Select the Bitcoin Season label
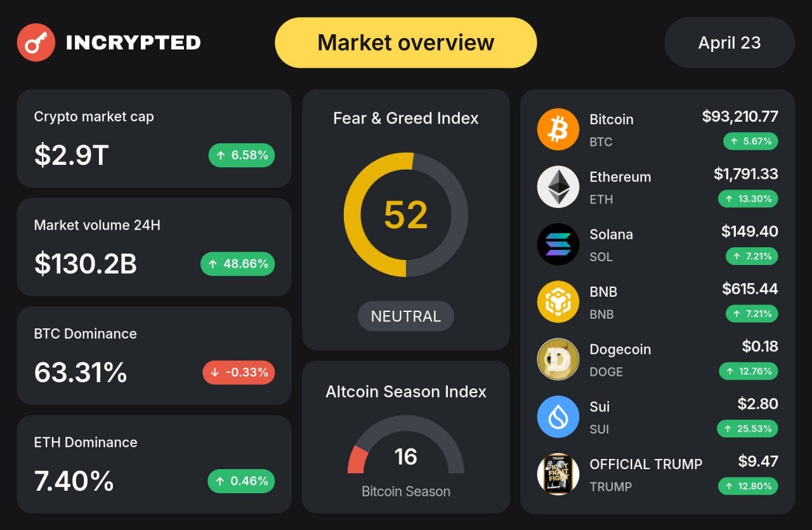Image resolution: width=812 pixels, height=530 pixels. point(406,491)
